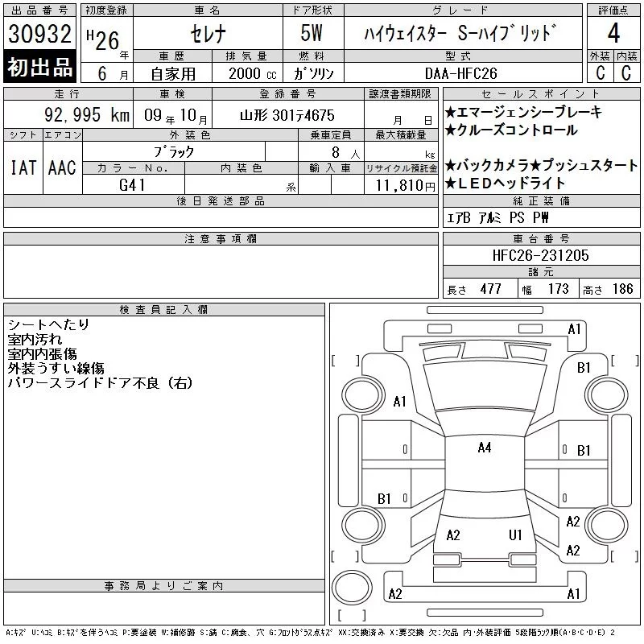Click the note パワースライドドア不良（右）
The width and height of the screenshot is (644, 644).
[x=100, y=383]
